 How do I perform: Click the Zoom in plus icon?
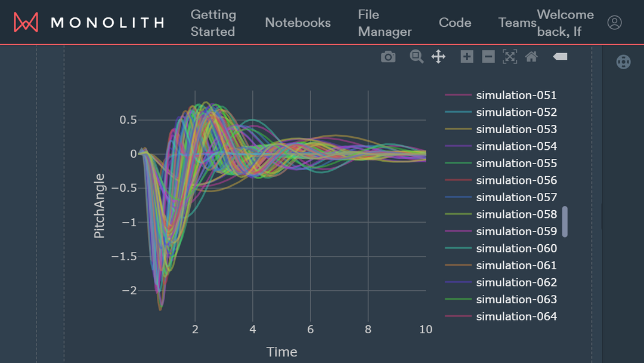coord(467,57)
